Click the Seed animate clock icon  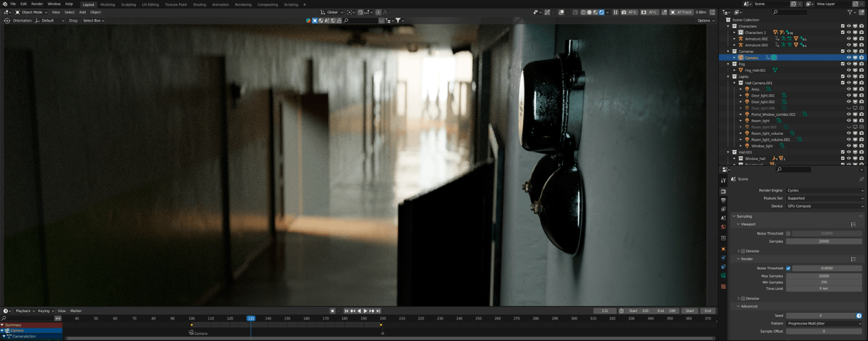coord(858,316)
